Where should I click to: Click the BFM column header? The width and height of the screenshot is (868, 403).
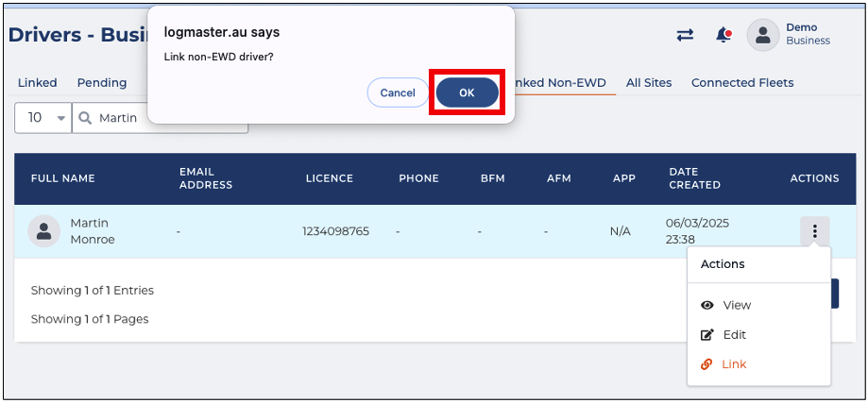[x=493, y=178]
